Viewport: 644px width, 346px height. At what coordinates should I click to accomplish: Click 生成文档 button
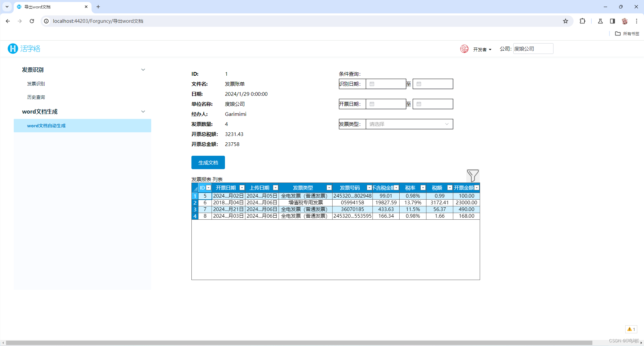[x=208, y=162]
